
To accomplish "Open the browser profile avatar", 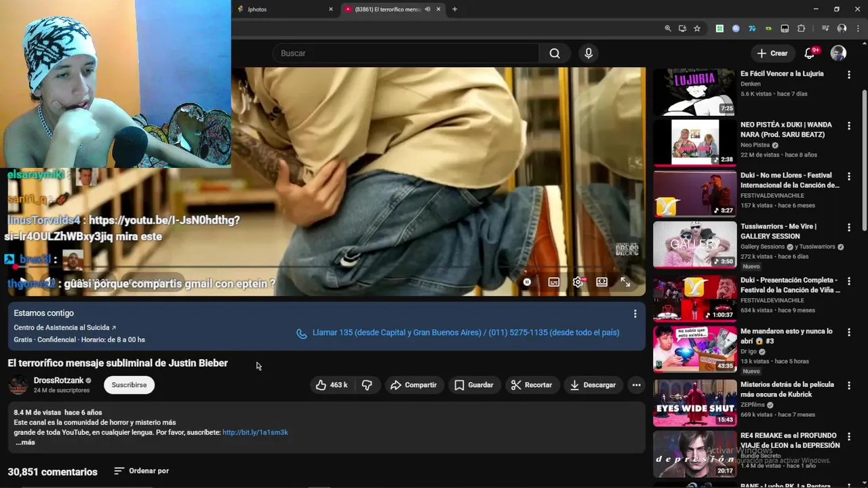I will click(x=842, y=28).
